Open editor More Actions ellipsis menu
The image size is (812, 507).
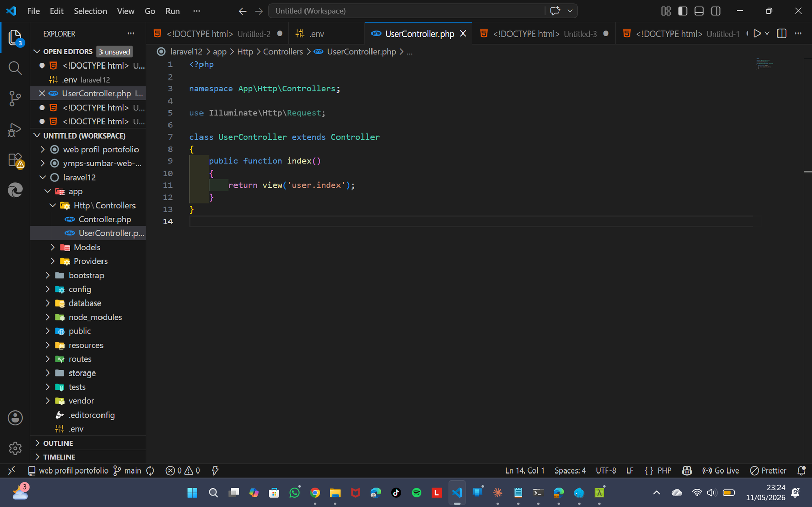(798, 33)
